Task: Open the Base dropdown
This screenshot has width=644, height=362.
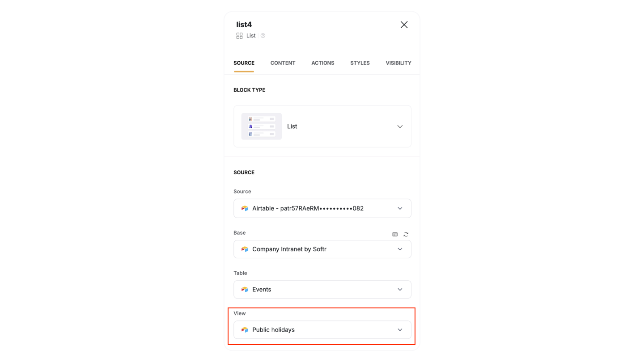Action: (399, 249)
